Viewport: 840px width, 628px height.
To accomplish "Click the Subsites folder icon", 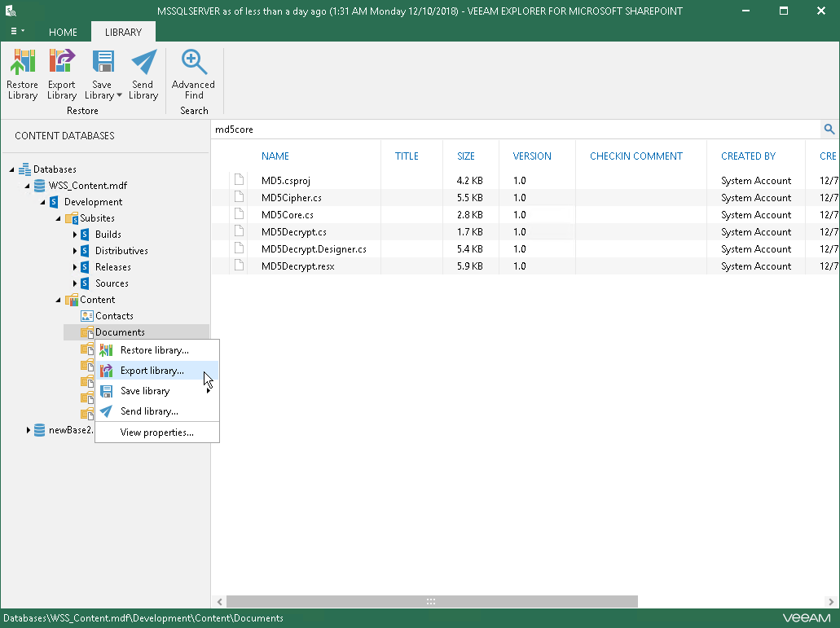I will (x=71, y=218).
